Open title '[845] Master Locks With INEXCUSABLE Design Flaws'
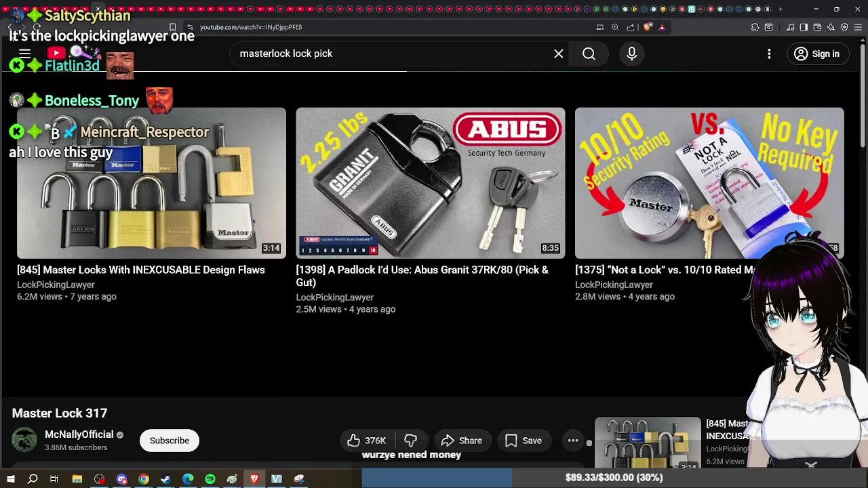 pos(140,270)
